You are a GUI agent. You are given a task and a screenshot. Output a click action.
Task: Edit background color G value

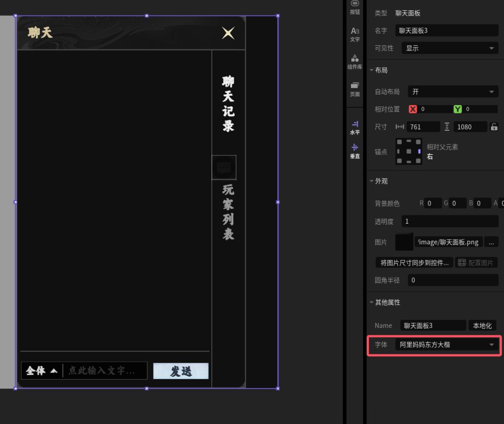[x=458, y=203]
